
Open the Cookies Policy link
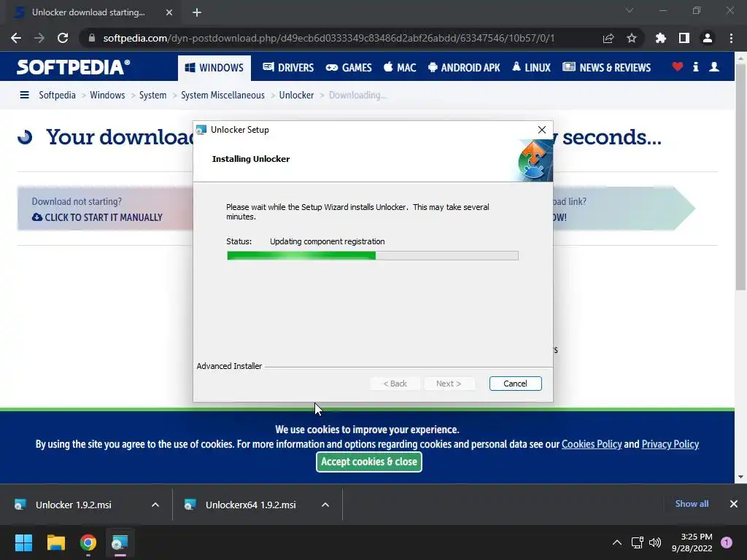pos(592,444)
